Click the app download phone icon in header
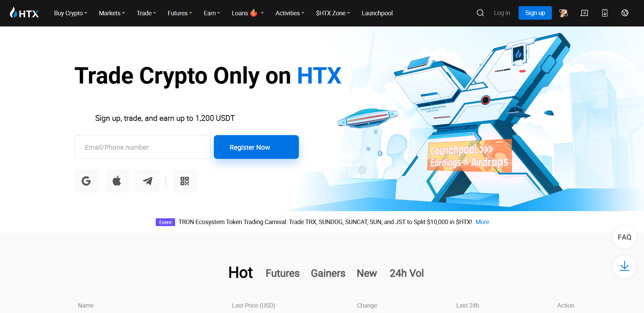 point(605,13)
